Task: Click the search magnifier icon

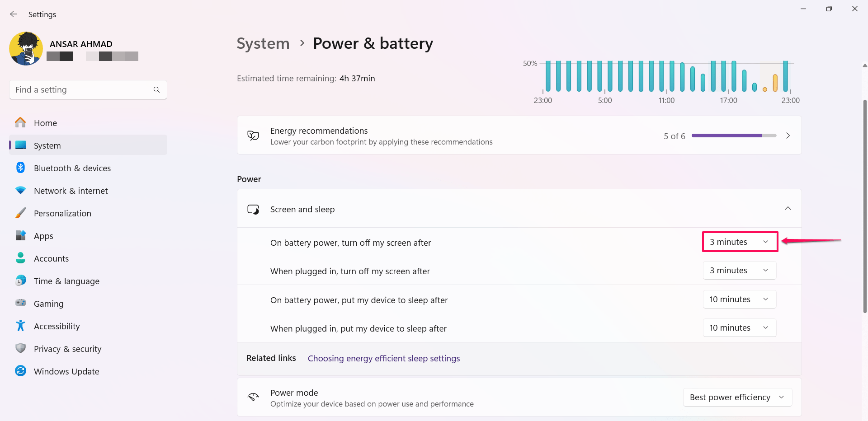Action: (x=156, y=90)
